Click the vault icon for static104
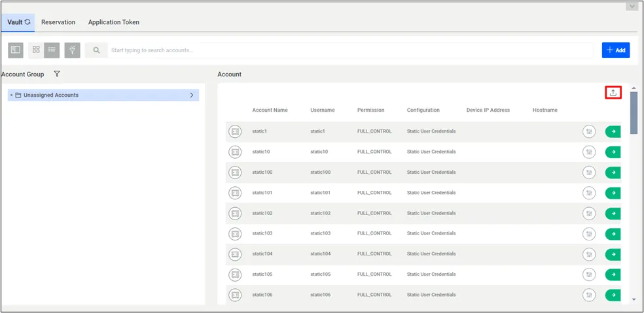The image size is (644, 313). point(235,254)
